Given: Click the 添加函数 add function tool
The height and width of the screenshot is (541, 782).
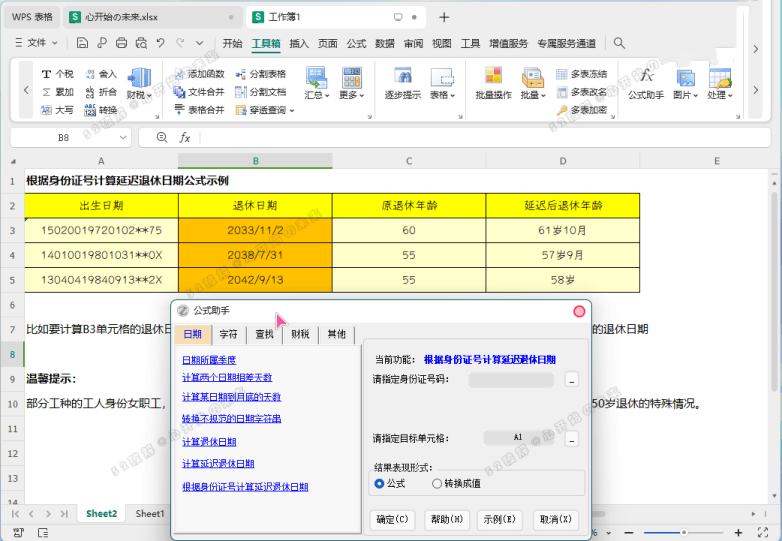Looking at the screenshot, I should tap(199, 74).
